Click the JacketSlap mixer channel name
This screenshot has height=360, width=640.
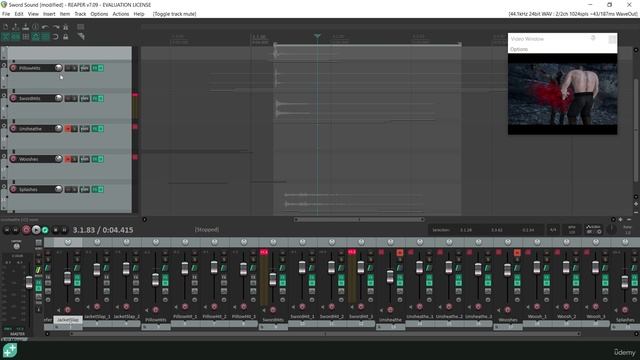click(67, 320)
